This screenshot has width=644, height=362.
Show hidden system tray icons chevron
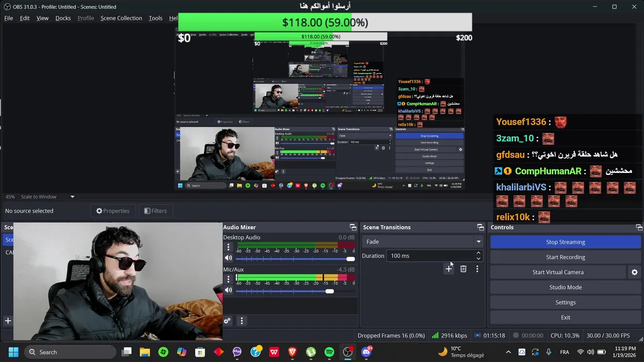pyautogui.click(x=508, y=352)
